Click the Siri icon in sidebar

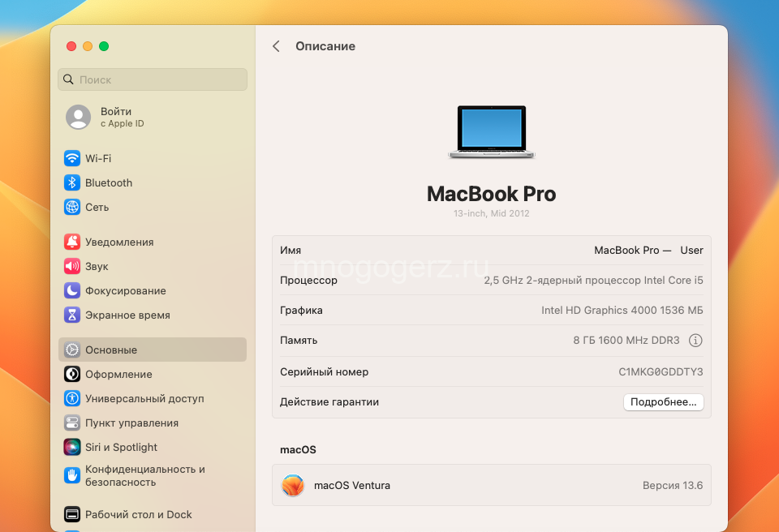coord(72,447)
